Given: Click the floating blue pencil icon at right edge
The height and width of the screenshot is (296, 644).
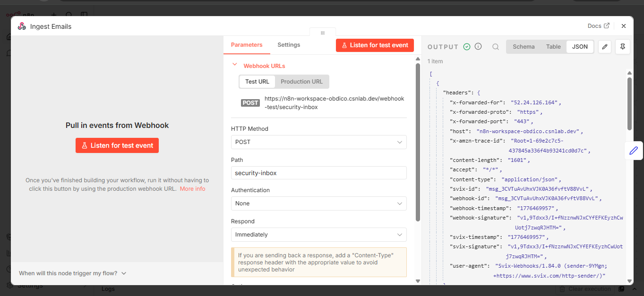Looking at the screenshot, I should tap(634, 151).
